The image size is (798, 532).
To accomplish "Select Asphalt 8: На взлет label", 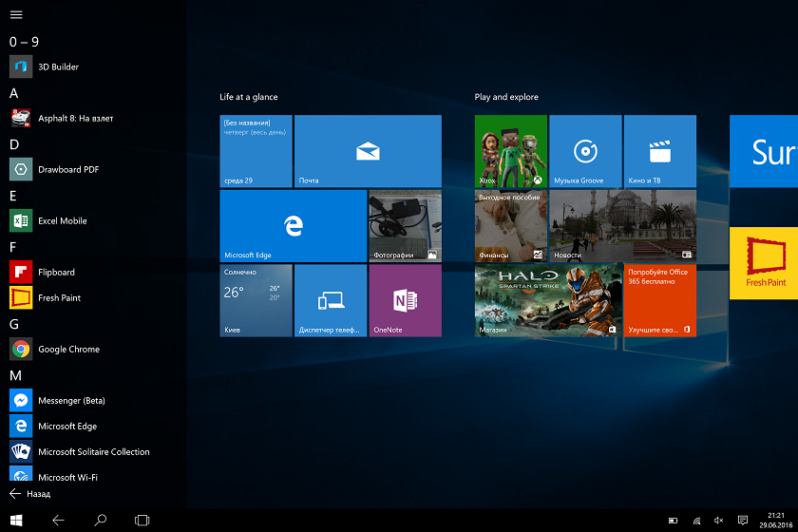I will (76, 118).
